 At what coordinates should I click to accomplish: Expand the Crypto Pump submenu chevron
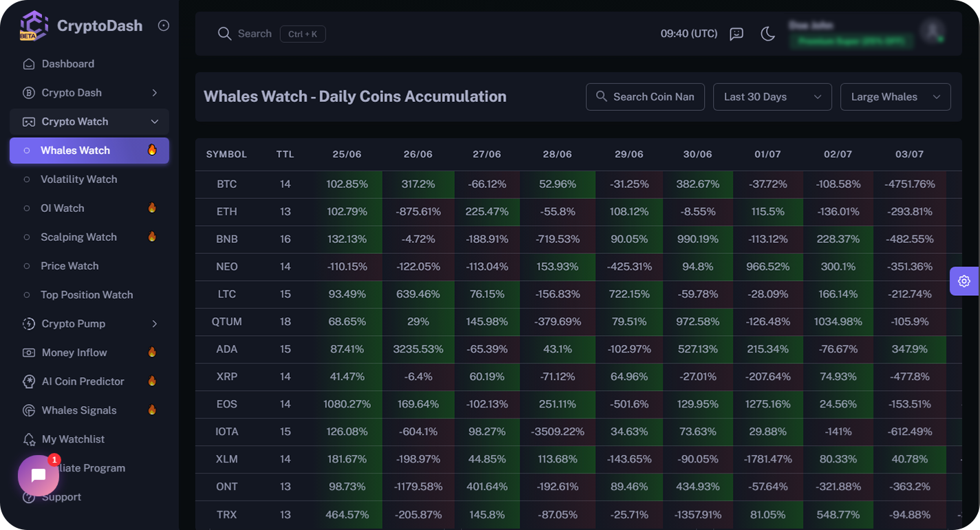pos(154,324)
